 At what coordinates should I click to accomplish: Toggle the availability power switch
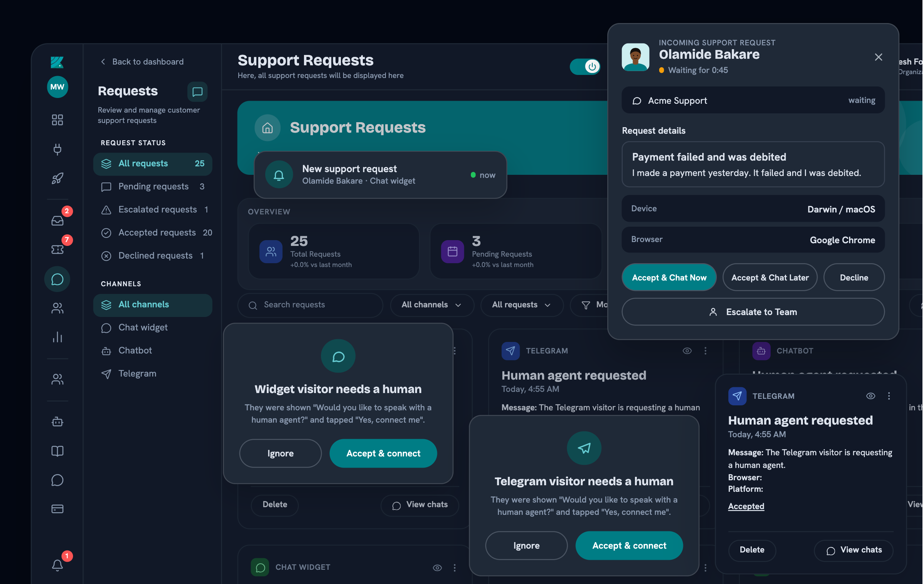[585, 66]
